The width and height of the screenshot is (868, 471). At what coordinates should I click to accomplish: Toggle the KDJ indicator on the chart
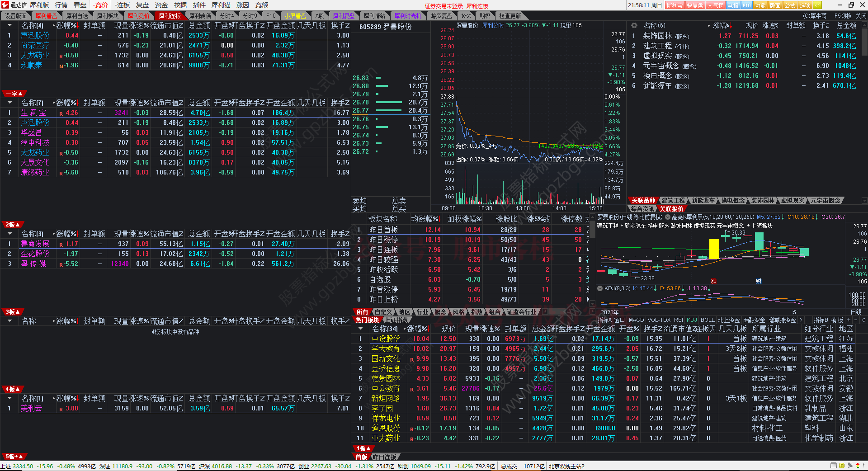coord(692,320)
